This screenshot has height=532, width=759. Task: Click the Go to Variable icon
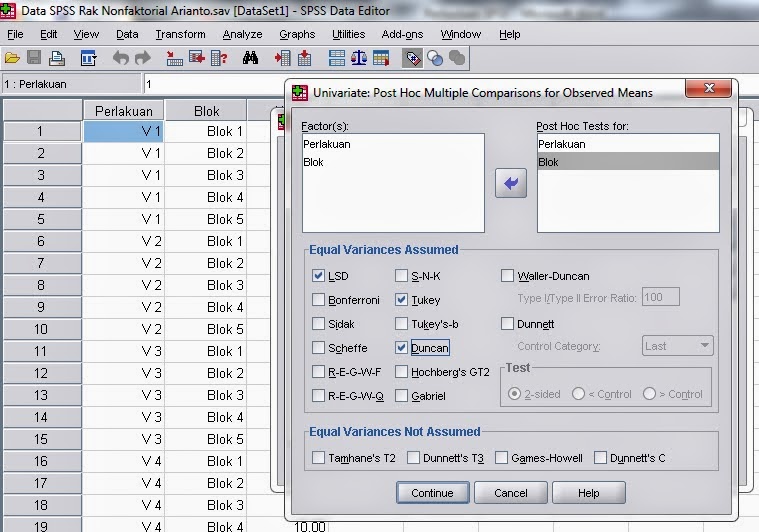197,59
